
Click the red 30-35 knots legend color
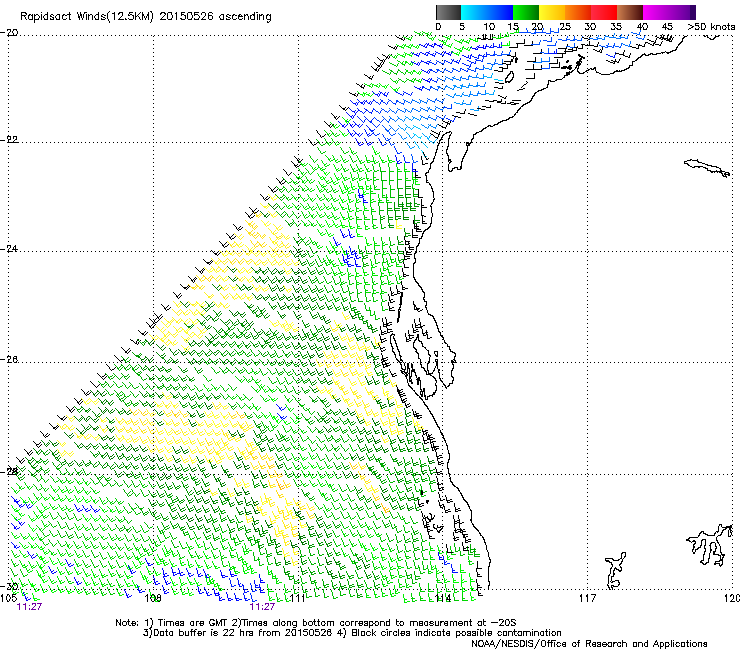click(x=604, y=12)
